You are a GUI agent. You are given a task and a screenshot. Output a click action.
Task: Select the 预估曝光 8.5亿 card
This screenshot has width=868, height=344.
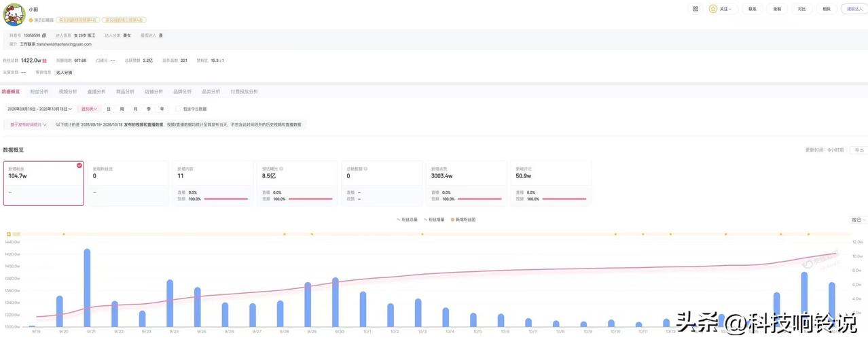tap(297, 184)
